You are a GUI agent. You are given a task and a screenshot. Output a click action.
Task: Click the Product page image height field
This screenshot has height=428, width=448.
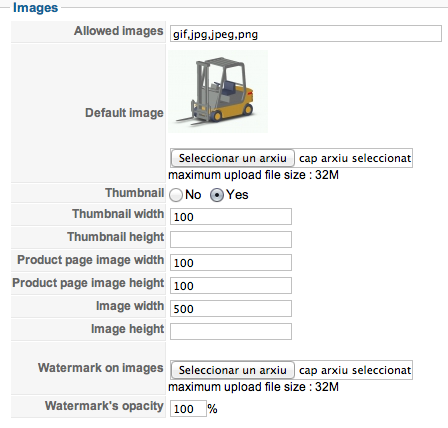click(x=231, y=285)
